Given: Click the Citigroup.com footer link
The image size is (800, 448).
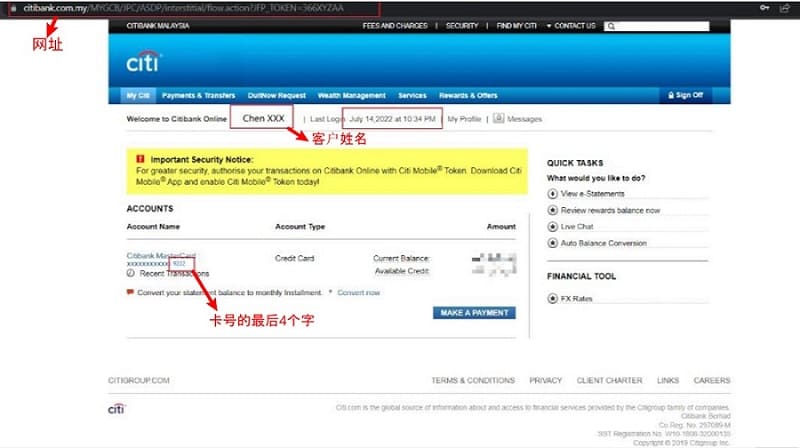Looking at the screenshot, I should [139, 381].
